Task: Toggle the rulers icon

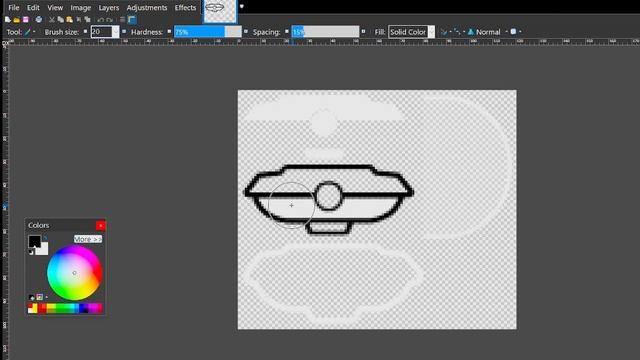Action: (132, 20)
